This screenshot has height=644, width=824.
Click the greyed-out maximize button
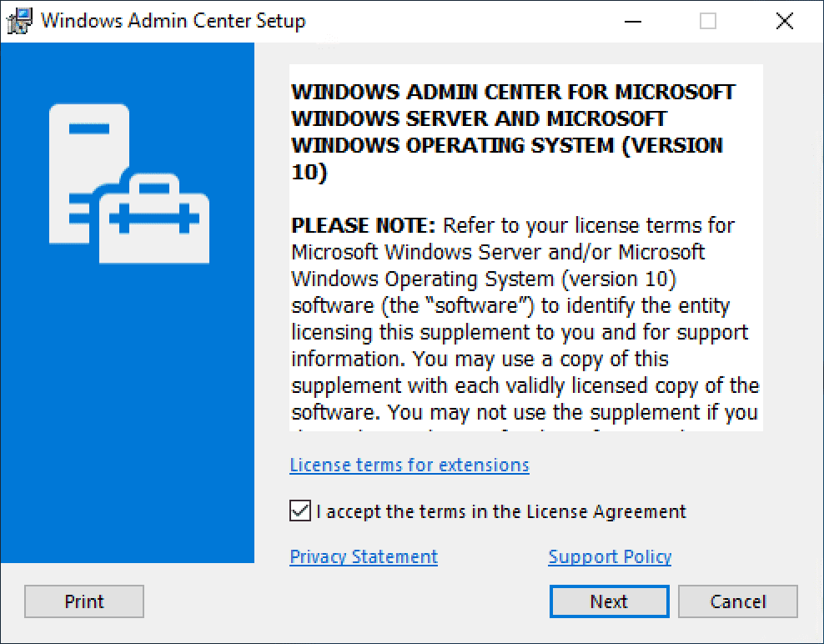tap(708, 22)
